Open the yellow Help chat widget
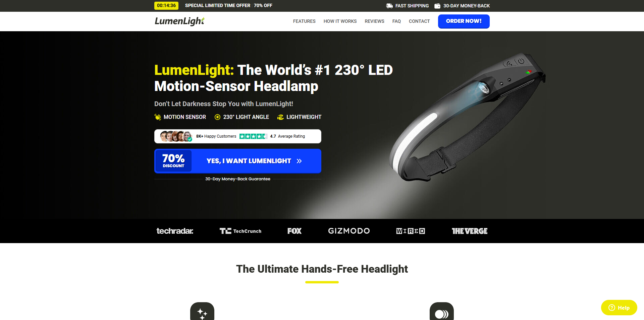644x320 pixels. [619, 308]
